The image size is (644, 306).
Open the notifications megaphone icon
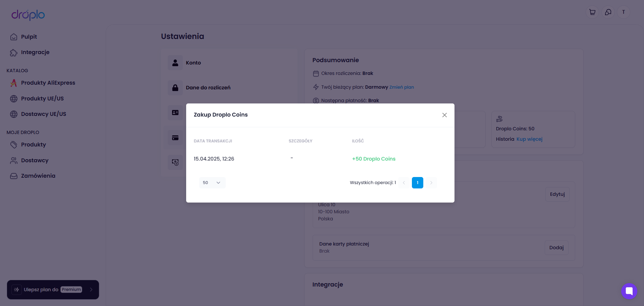(608, 12)
